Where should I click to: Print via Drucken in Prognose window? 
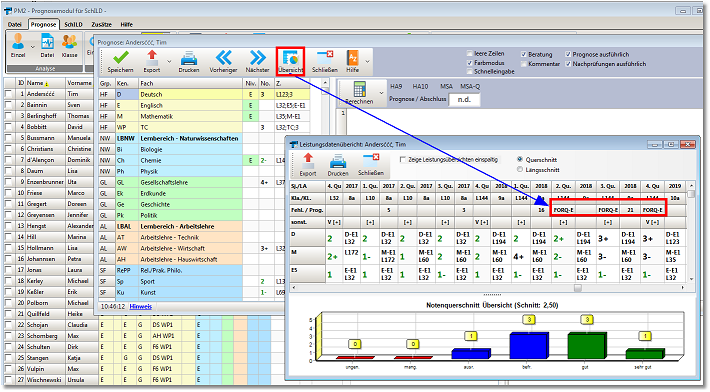click(189, 58)
